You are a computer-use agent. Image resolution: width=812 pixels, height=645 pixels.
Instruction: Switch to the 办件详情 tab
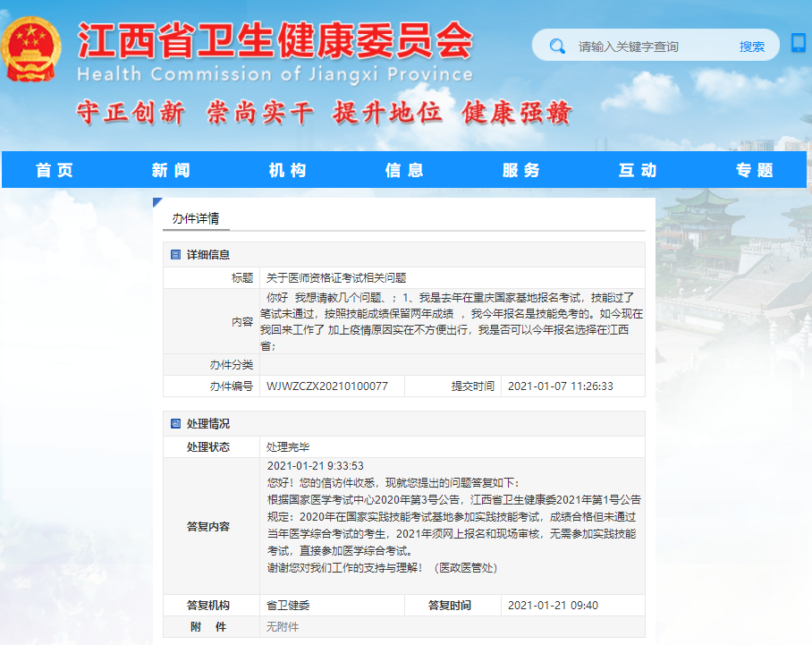click(x=196, y=218)
